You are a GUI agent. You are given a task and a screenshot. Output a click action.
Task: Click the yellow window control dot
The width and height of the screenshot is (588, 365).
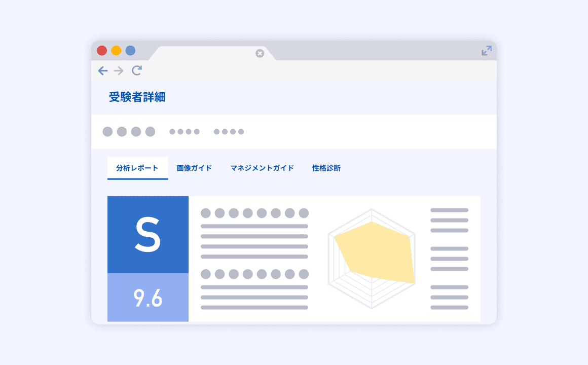pyautogui.click(x=116, y=51)
